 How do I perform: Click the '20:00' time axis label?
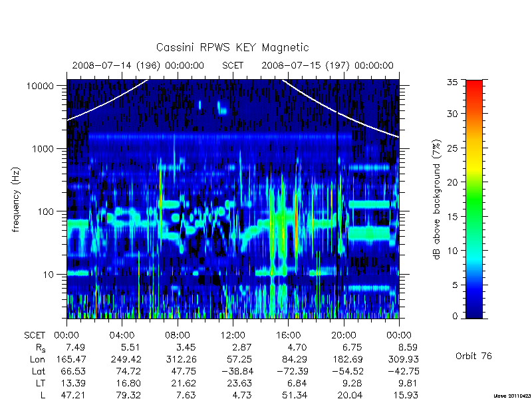click(x=344, y=336)
